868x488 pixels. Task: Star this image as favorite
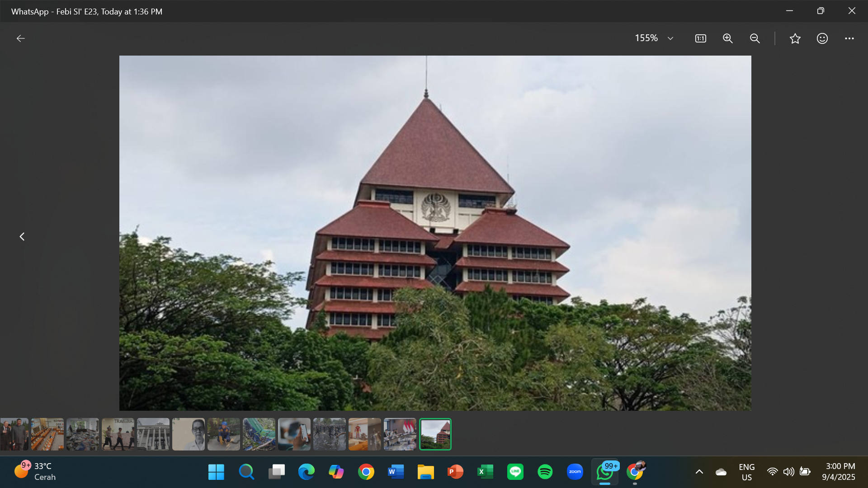tap(795, 38)
